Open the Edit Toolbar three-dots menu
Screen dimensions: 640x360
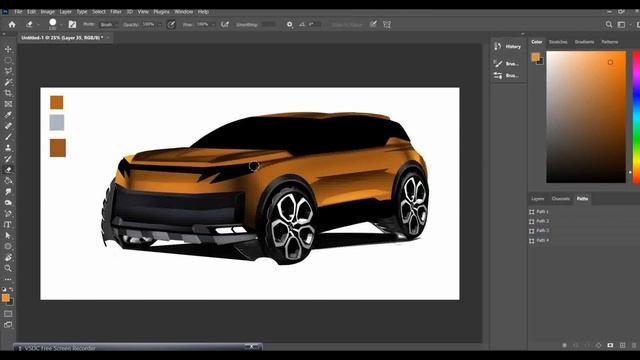point(8,280)
